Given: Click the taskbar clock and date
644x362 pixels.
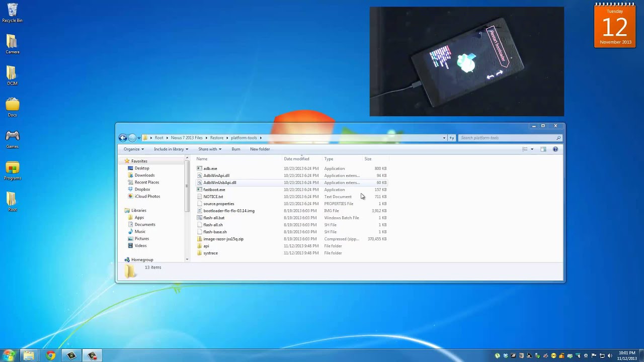Looking at the screenshot, I should (x=626, y=355).
